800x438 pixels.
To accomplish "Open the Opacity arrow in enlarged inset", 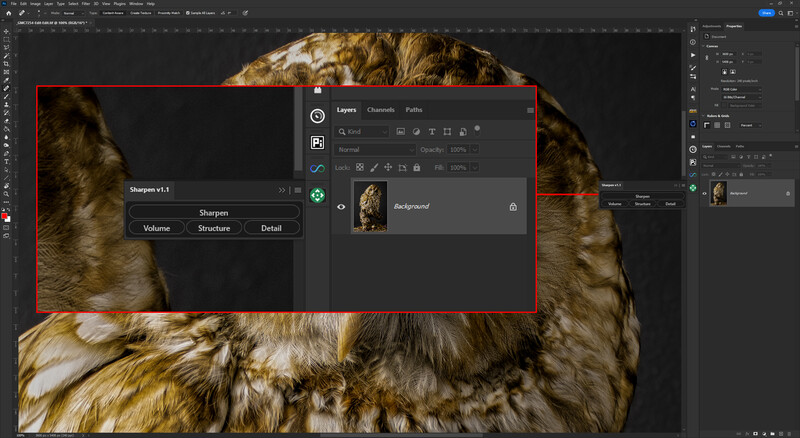I will pyautogui.click(x=474, y=150).
